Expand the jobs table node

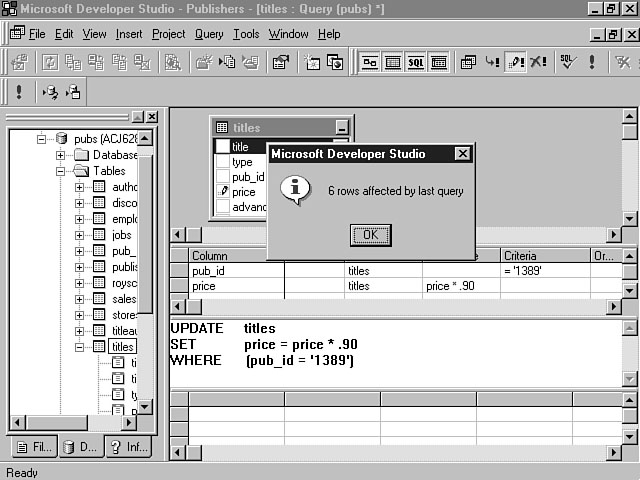[80, 235]
